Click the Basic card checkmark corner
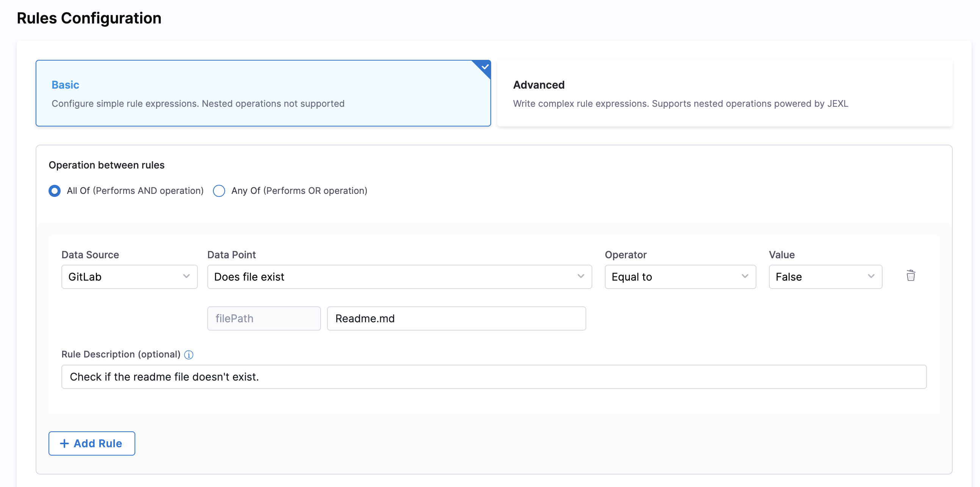980x487 pixels. [484, 67]
